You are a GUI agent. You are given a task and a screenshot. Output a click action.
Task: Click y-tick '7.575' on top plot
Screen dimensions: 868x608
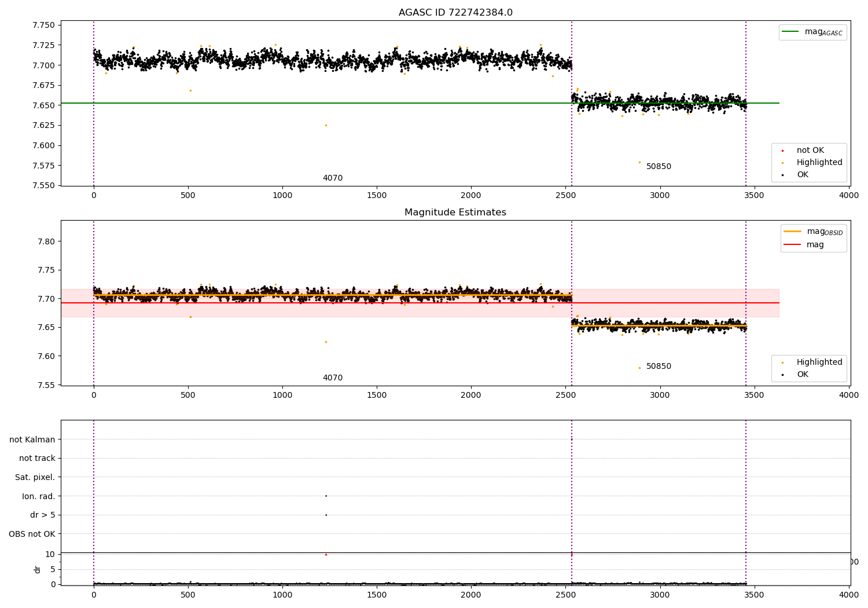tap(43, 166)
